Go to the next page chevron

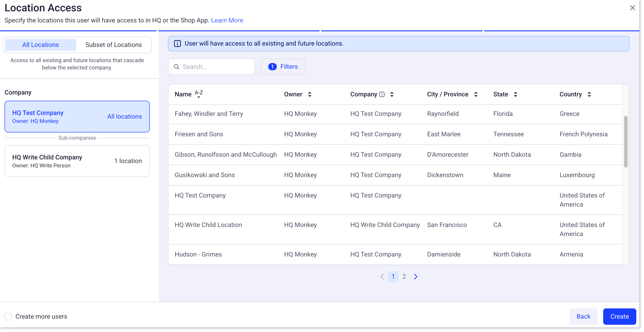(415, 276)
